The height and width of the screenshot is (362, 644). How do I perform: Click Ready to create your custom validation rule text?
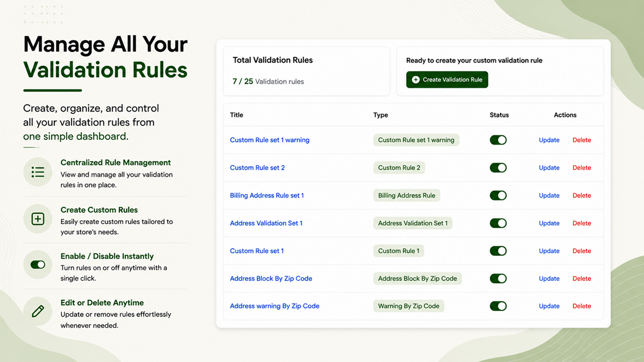point(474,60)
